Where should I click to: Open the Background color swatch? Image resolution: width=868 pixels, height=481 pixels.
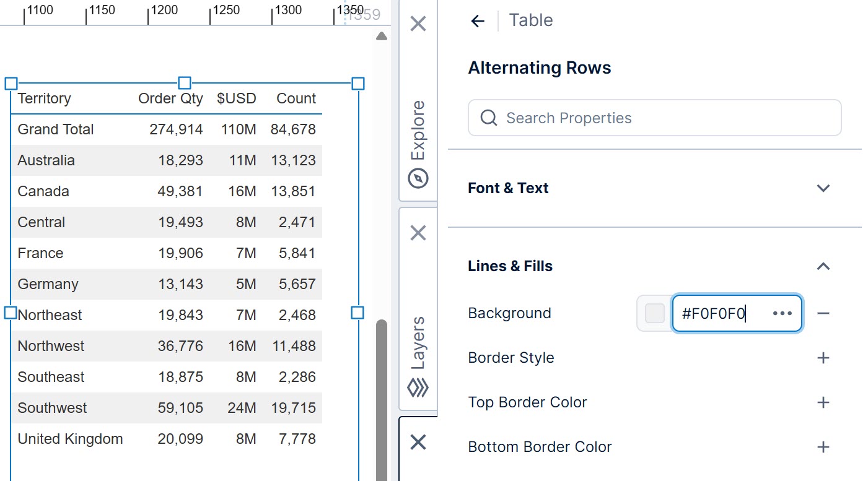coord(654,313)
